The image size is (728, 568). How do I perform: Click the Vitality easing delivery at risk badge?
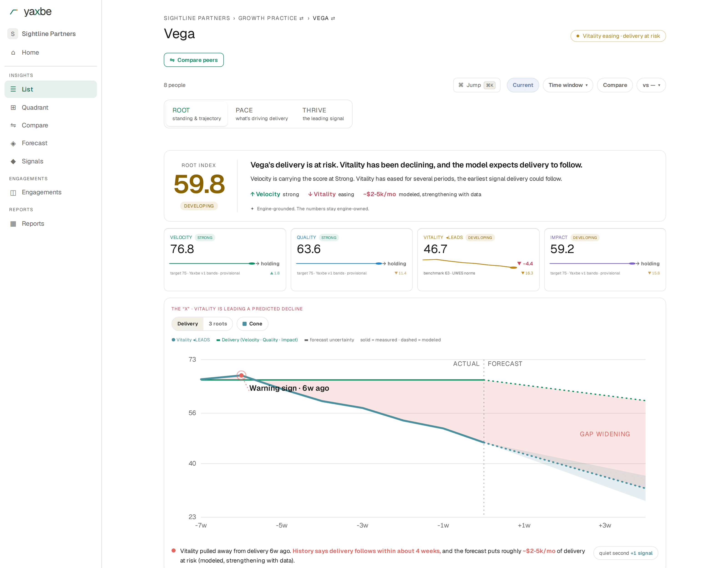[x=618, y=36]
